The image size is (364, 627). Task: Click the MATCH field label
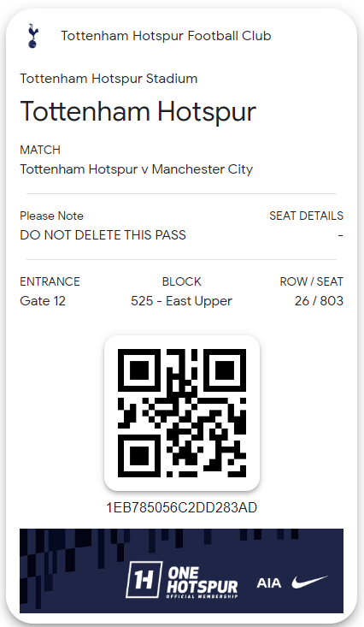[x=40, y=150]
